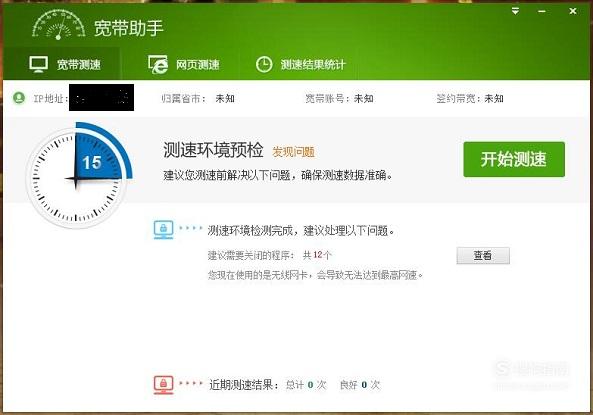Viewport: 593px width, 415px height.
Task: Click the 测速环境检测完成 message line
Action: pyautogui.click(x=301, y=230)
